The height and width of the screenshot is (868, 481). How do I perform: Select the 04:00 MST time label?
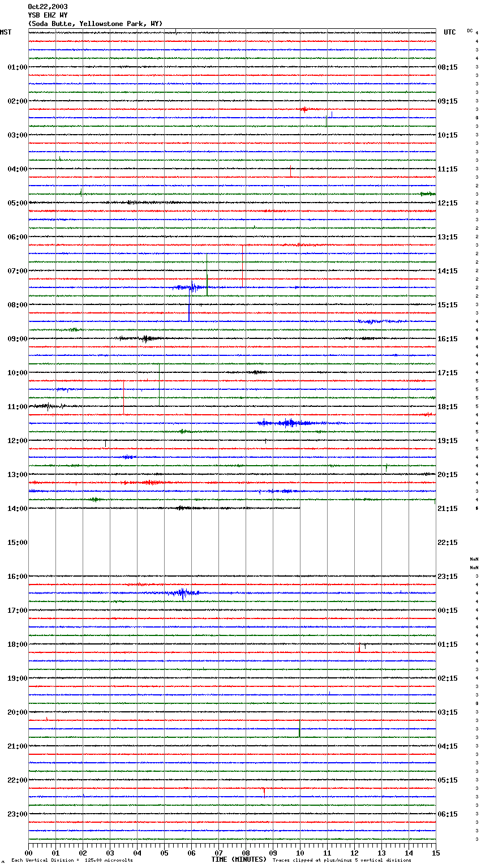18,169
